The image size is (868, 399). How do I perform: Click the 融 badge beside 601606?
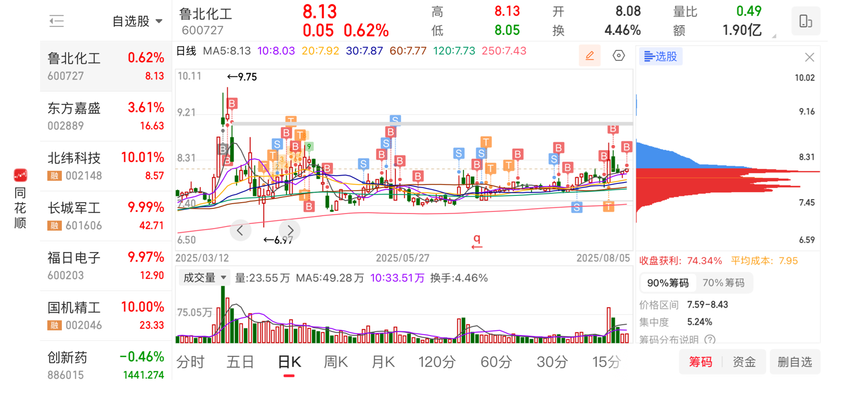coord(55,225)
